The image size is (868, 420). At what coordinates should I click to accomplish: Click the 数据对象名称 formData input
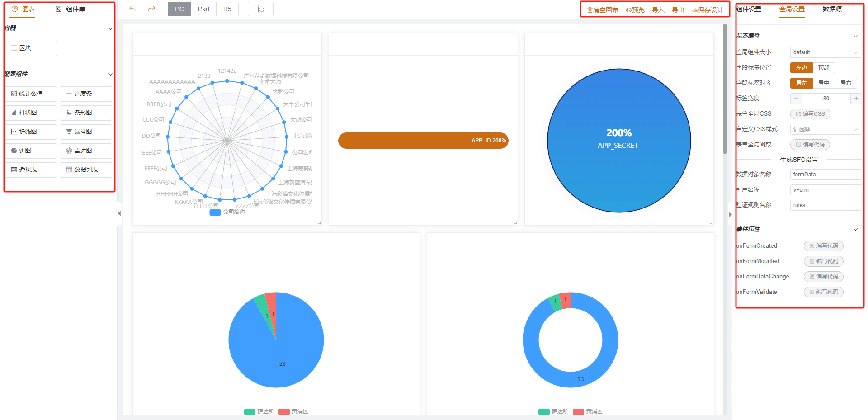(x=826, y=175)
